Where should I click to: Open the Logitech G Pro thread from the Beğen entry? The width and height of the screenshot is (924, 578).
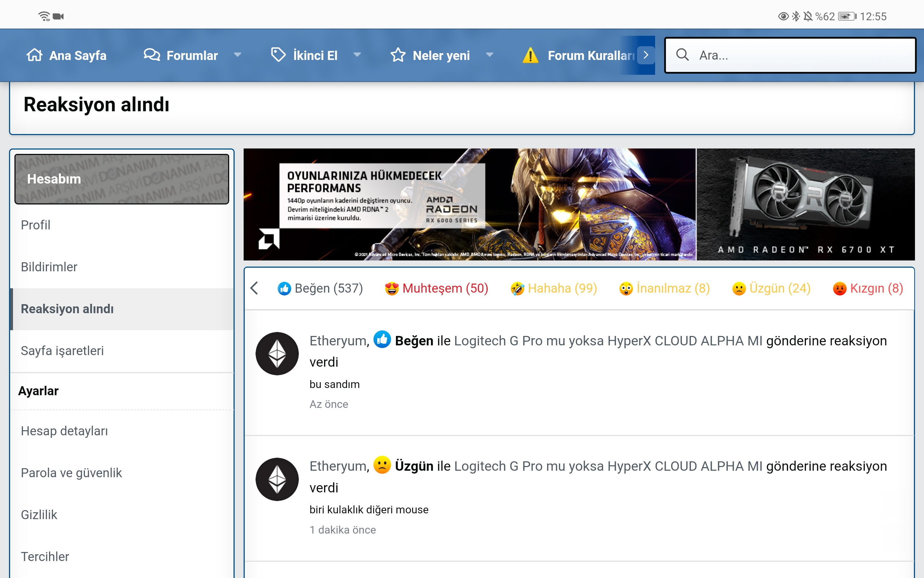point(608,341)
